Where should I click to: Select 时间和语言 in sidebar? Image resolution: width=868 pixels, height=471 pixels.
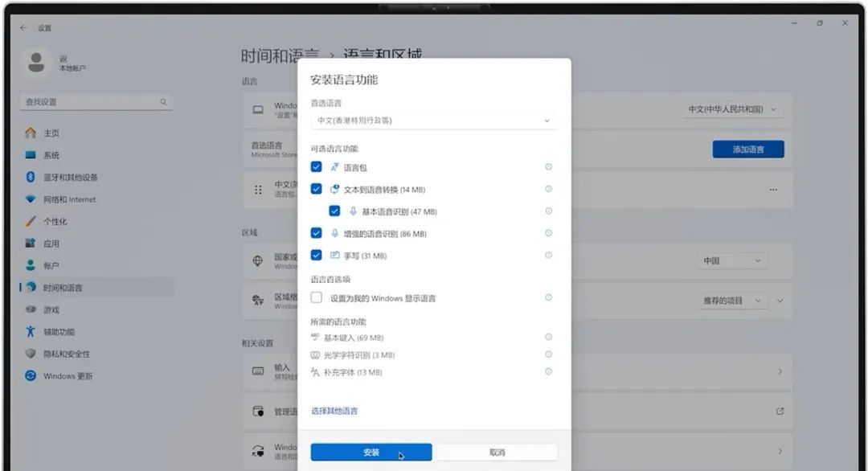(97, 287)
